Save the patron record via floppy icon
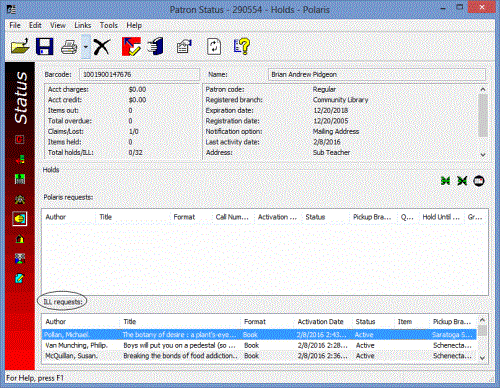Viewport: 500px width, 388px height. tap(44, 47)
